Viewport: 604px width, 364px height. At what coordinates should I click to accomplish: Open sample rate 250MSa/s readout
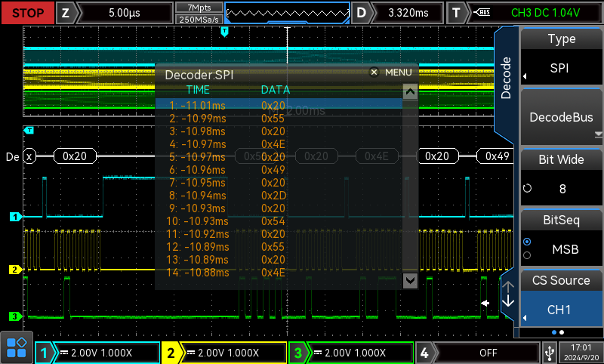199,19
